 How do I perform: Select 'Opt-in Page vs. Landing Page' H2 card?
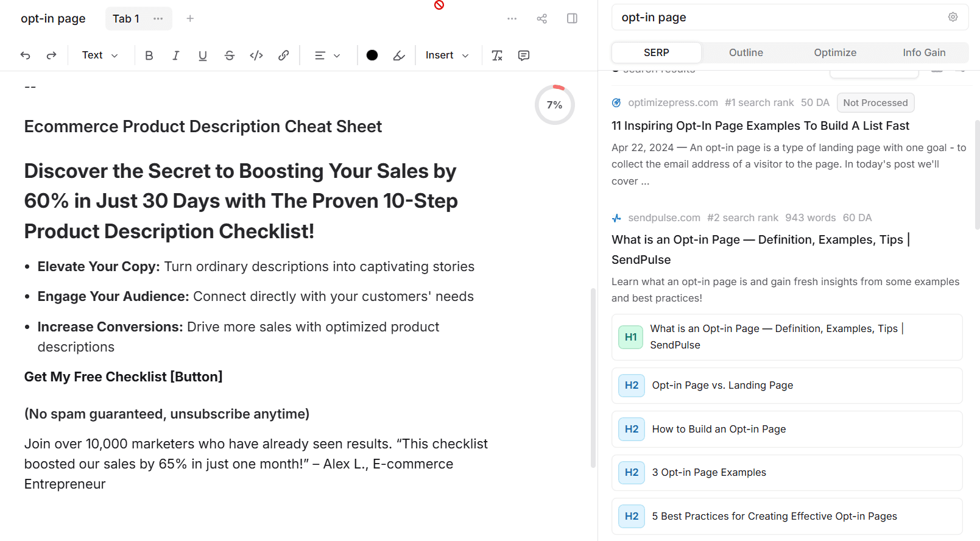[x=787, y=386]
